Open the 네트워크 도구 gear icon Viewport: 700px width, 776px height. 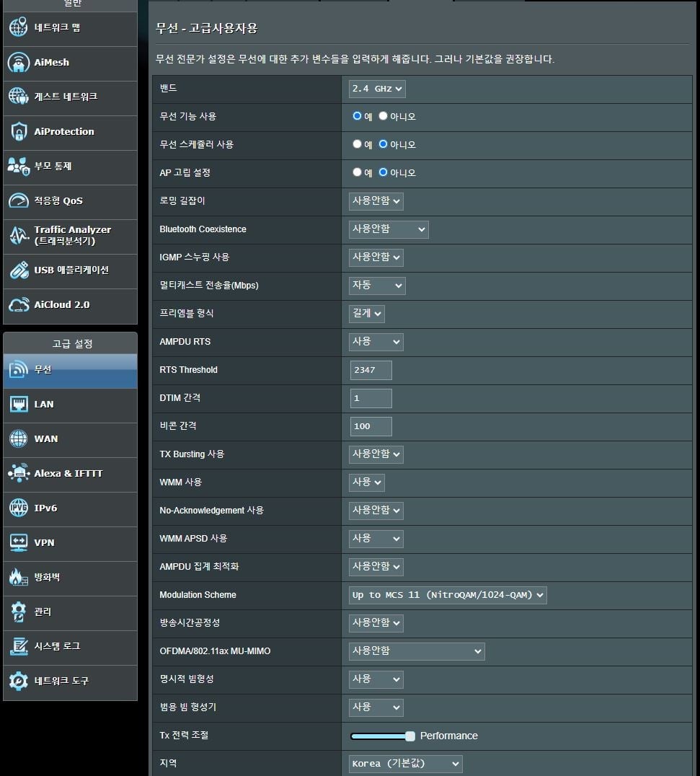pyautogui.click(x=18, y=681)
